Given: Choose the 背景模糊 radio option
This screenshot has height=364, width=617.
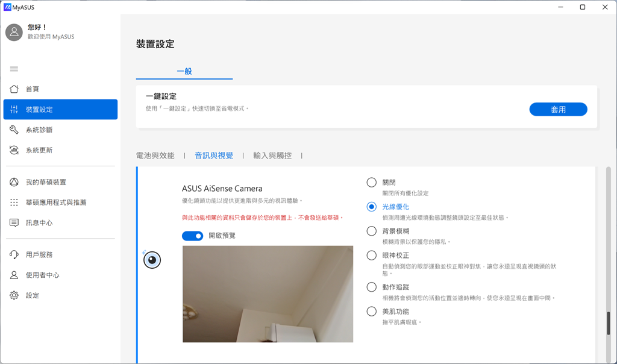Looking at the screenshot, I should click(x=372, y=231).
